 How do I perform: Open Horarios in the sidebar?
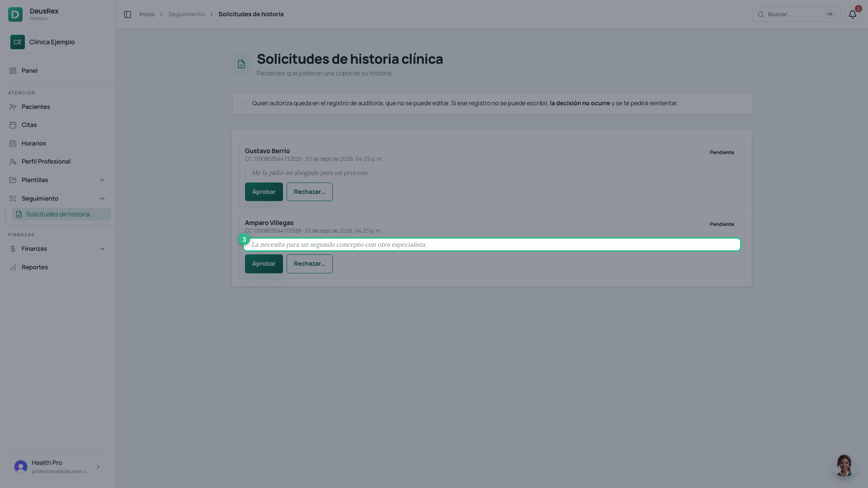(x=57, y=144)
